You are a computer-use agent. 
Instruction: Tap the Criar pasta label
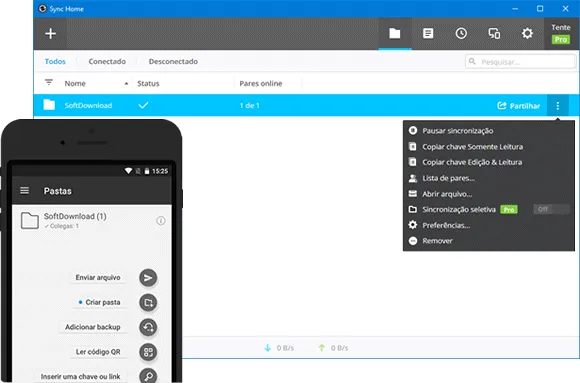point(102,302)
